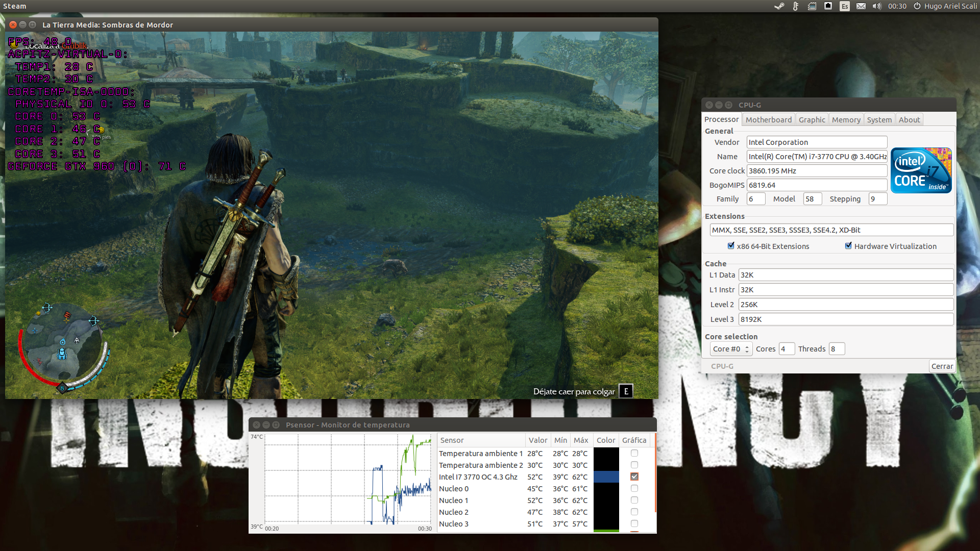Click the memory chip indicator in top panel
The height and width of the screenshot is (551, 980).
click(812, 6)
